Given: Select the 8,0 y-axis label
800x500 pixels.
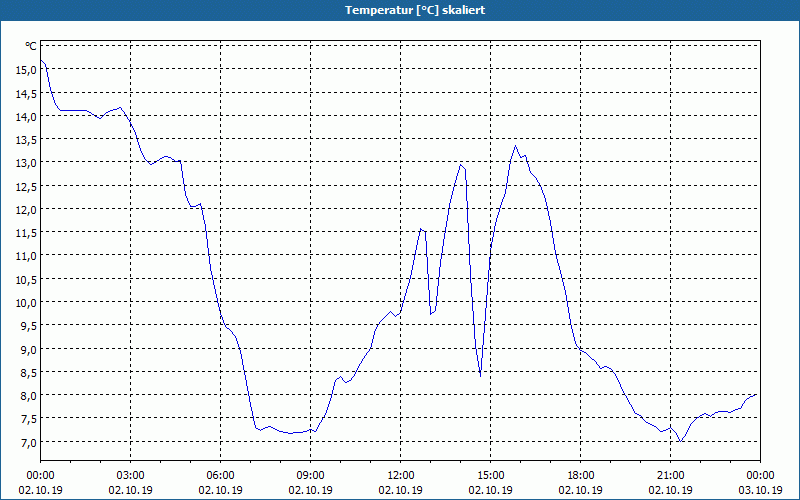Looking at the screenshot, I should tap(29, 396).
